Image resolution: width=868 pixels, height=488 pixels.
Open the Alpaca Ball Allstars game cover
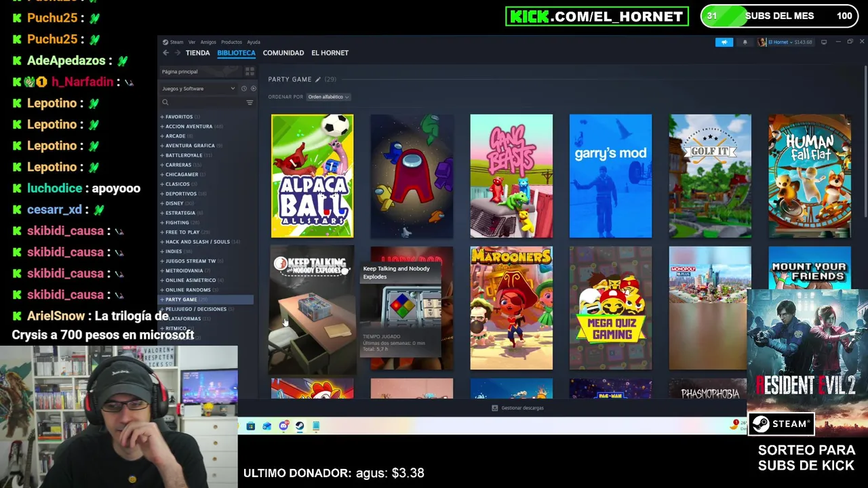click(312, 176)
